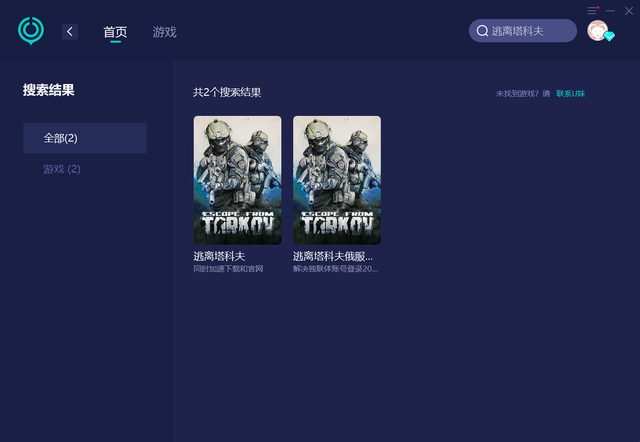Open the user avatar profile
The image size is (640, 442).
[598, 31]
